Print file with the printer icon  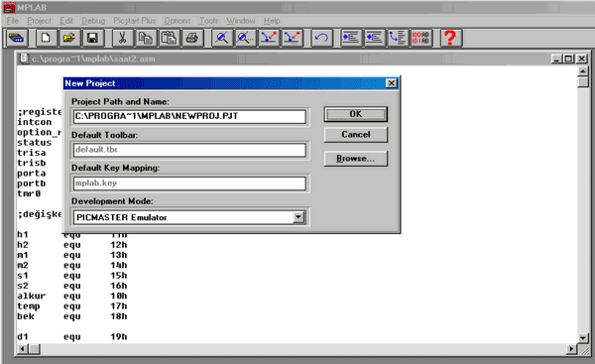pyautogui.click(x=192, y=38)
